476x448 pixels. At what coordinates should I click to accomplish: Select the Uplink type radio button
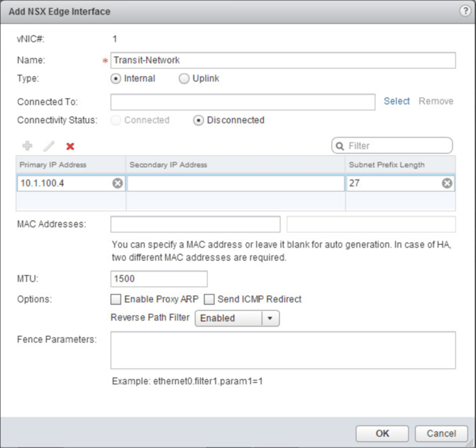pyautogui.click(x=184, y=79)
